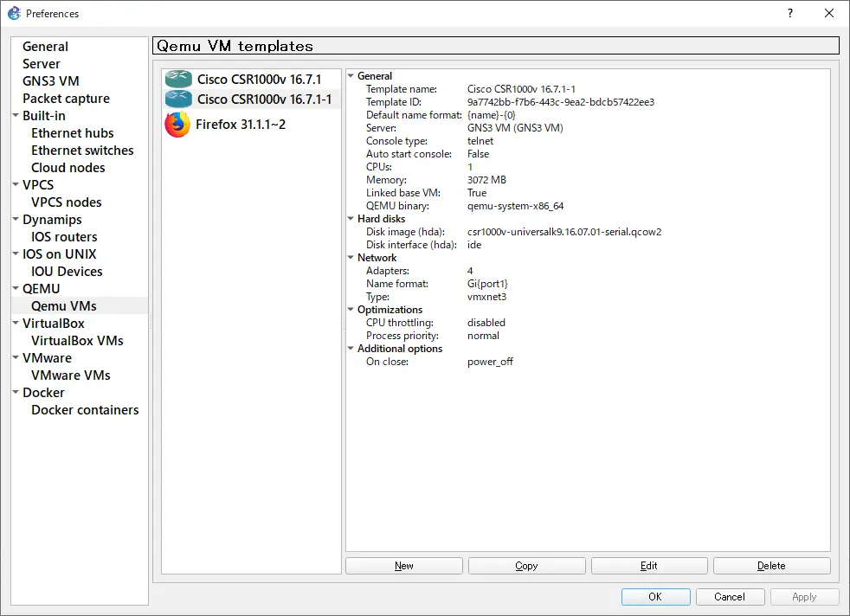Collapse the Additional options details group
850x616 pixels.
pos(351,349)
